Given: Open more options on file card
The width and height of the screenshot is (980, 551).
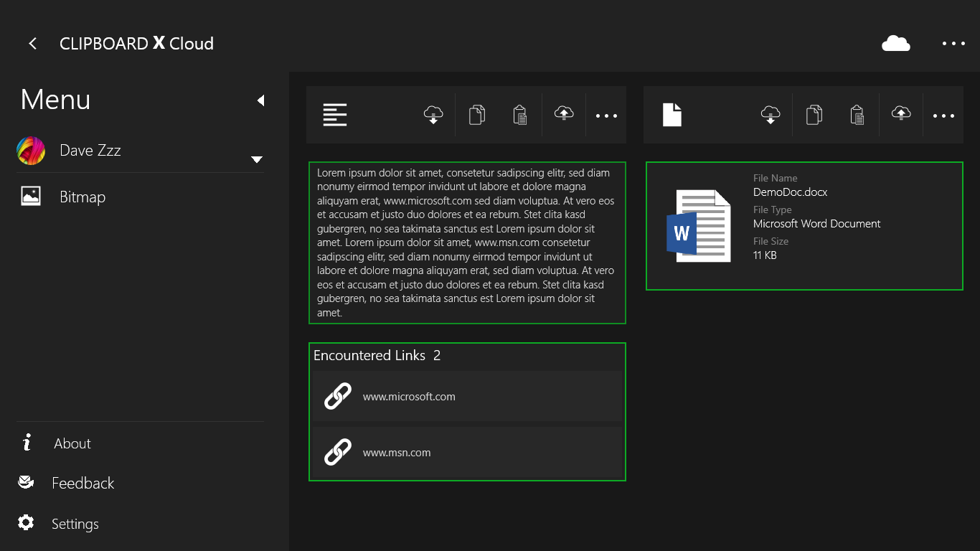Looking at the screenshot, I should click(943, 116).
